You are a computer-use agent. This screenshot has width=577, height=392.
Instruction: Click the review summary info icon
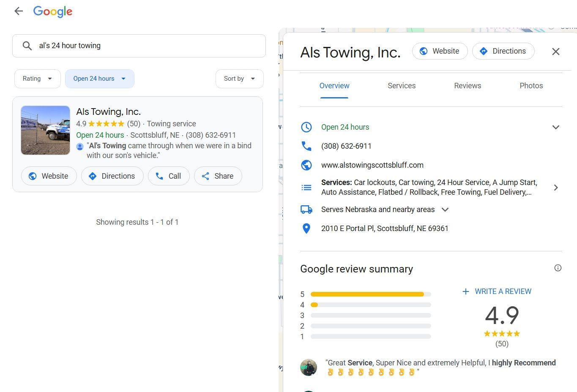tap(558, 268)
